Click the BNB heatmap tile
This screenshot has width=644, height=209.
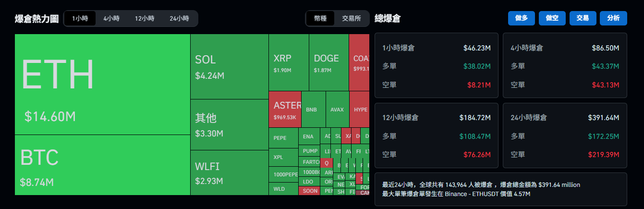point(312,110)
